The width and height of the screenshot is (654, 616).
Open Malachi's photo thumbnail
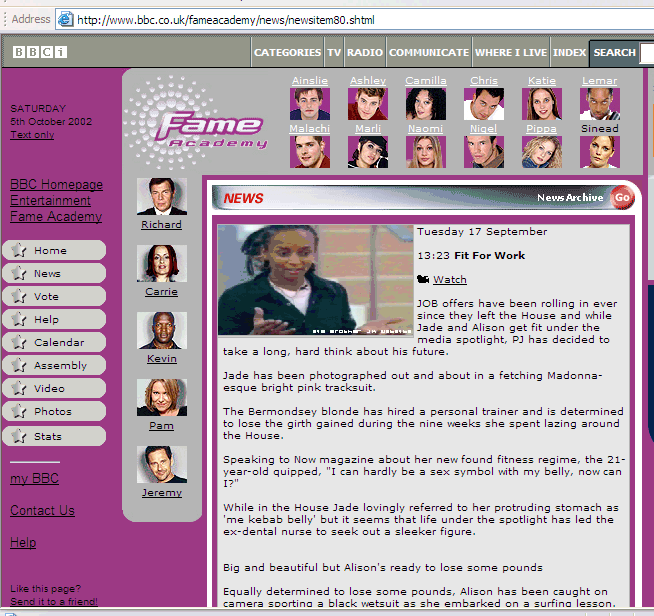click(x=310, y=152)
